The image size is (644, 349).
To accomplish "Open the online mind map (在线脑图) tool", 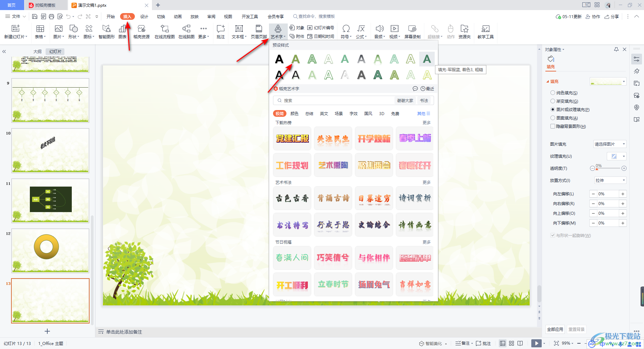I will [186, 32].
